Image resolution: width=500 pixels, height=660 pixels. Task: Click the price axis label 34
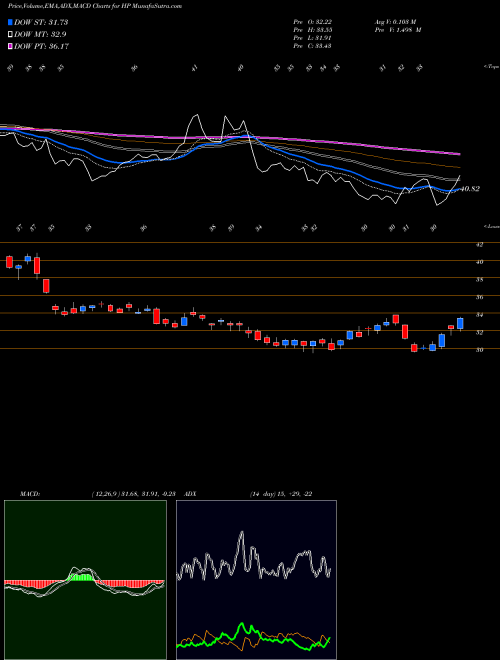[x=479, y=315]
